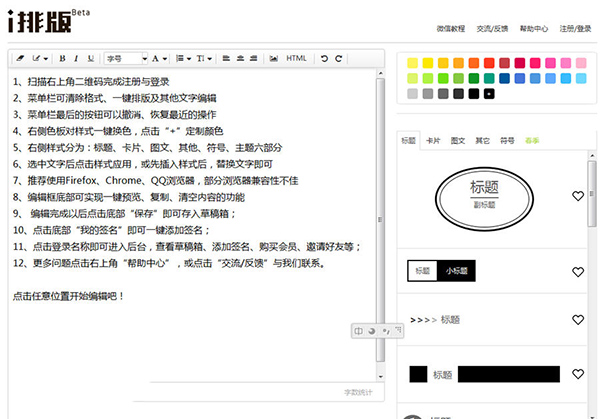Viewport: 600px width, 419px height.
Task: Open the custom color swatch with white dot
Action: (489, 93)
